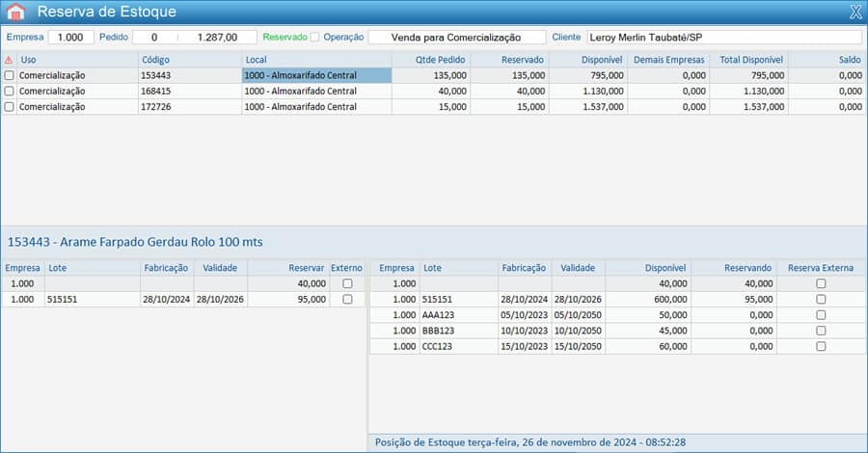868x453 pixels.
Task: Click the Empresa input field showing 1.000
Action: coord(70,37)
